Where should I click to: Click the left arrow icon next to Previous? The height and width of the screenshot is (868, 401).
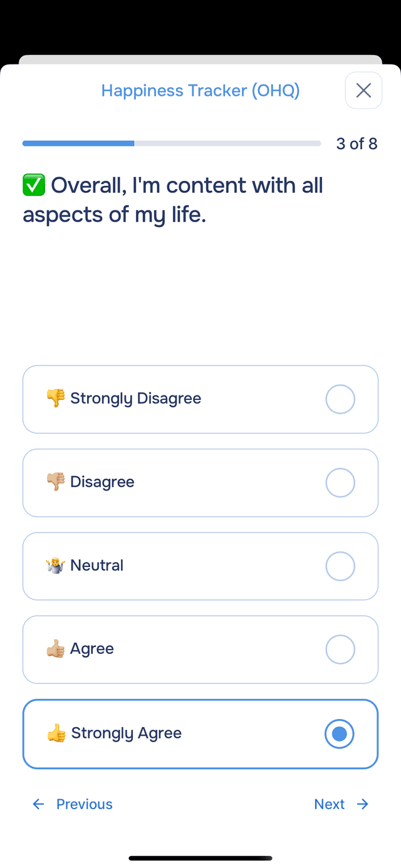(38, 804)
